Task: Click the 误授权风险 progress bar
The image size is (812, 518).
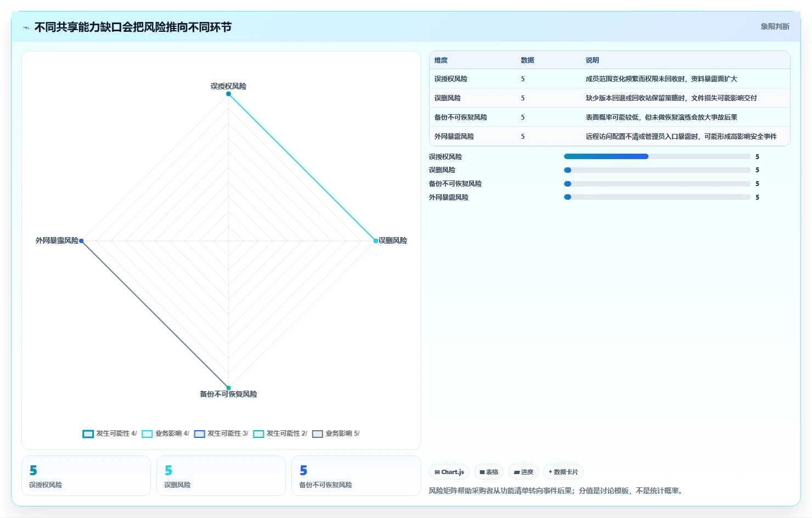Action: coord(657,156)
